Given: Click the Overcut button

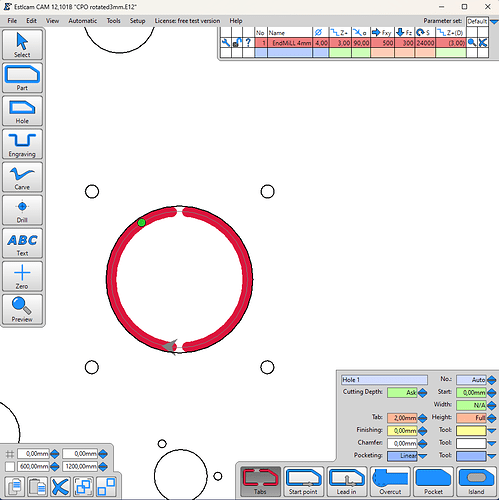Looking at the screenshot, I should (390, 481).
